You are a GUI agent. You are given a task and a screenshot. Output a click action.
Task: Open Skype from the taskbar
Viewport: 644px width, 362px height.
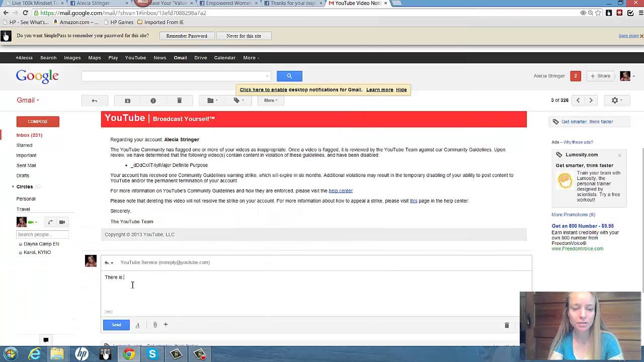click(x=152, y=354)
